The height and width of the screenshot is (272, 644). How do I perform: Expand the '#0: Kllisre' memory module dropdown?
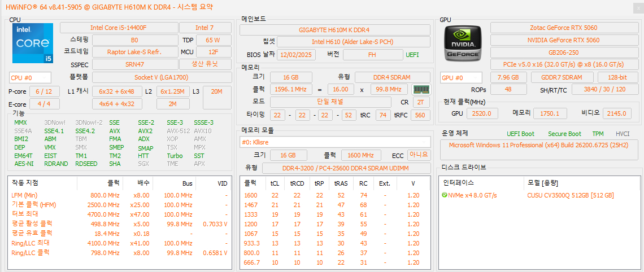point(335,142)
